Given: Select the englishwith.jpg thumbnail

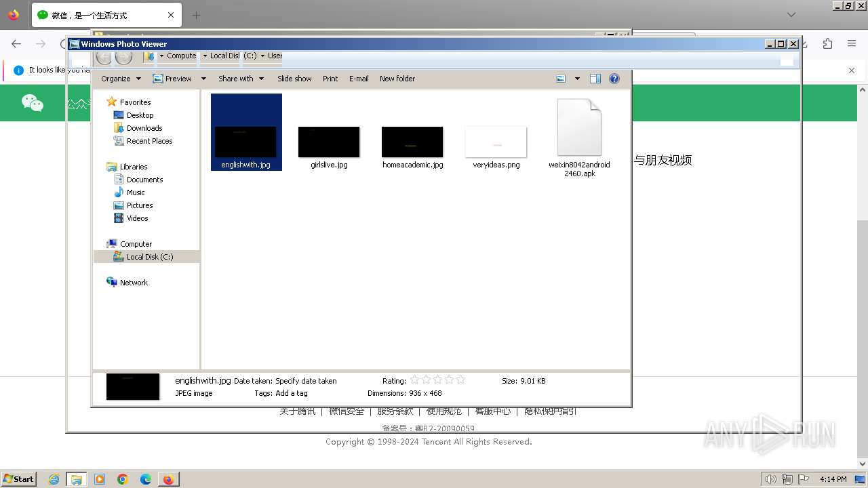Looking at the screenshot, I should point(245,132).
